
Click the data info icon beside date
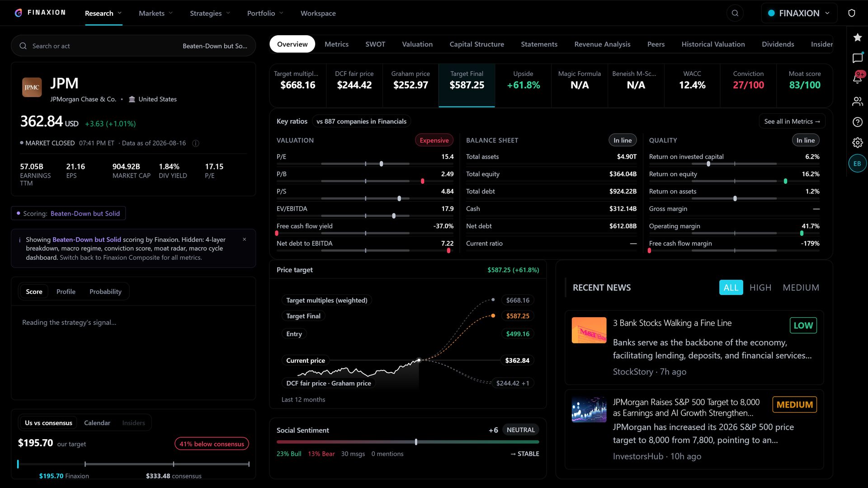[x=196, y=143]
